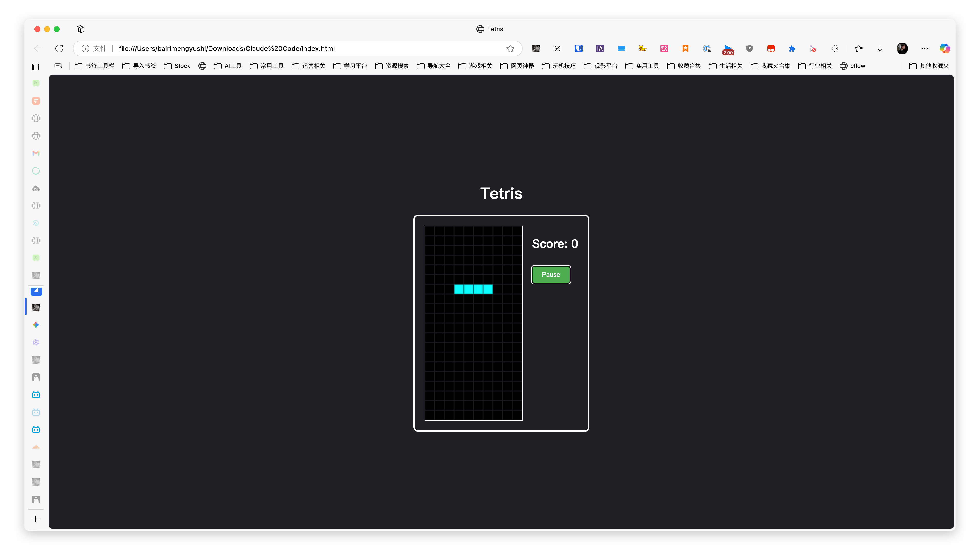Open the blue laptop extension icon

[x=621, y=48]
